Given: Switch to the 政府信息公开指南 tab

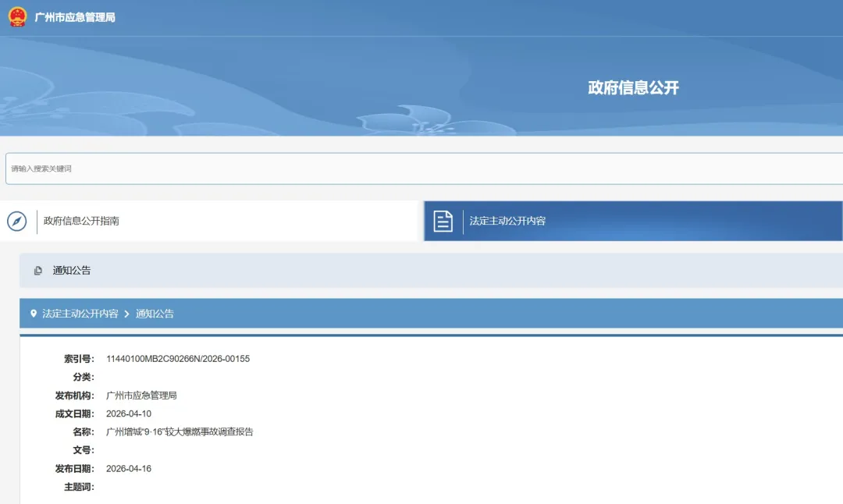Looking at the screenshot, I should coord(81,222).
